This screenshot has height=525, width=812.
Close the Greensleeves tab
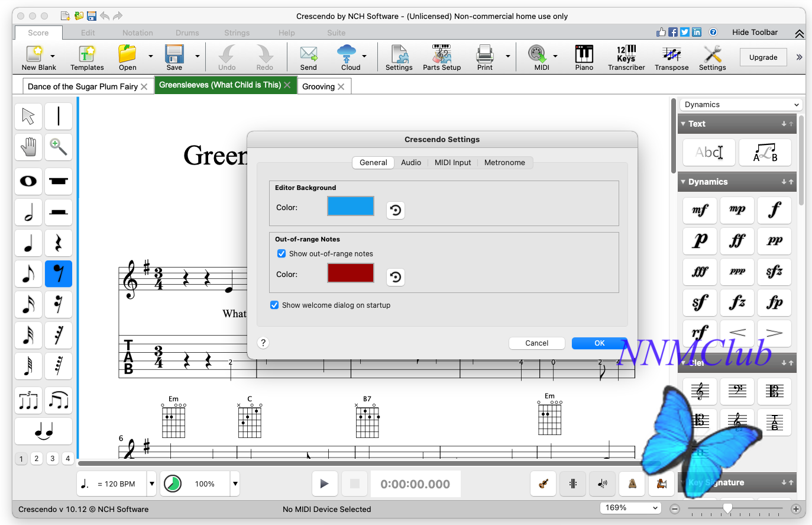coord(287,85)
